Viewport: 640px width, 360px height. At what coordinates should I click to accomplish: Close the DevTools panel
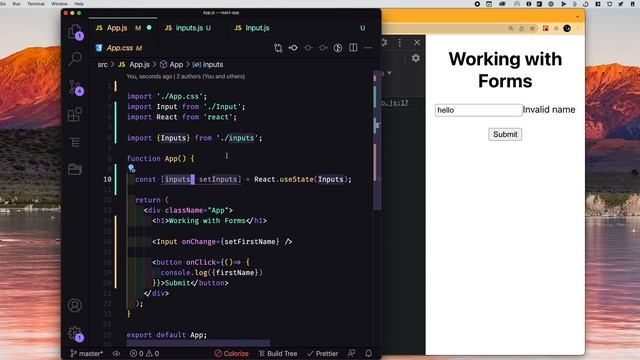coord(417,42)
